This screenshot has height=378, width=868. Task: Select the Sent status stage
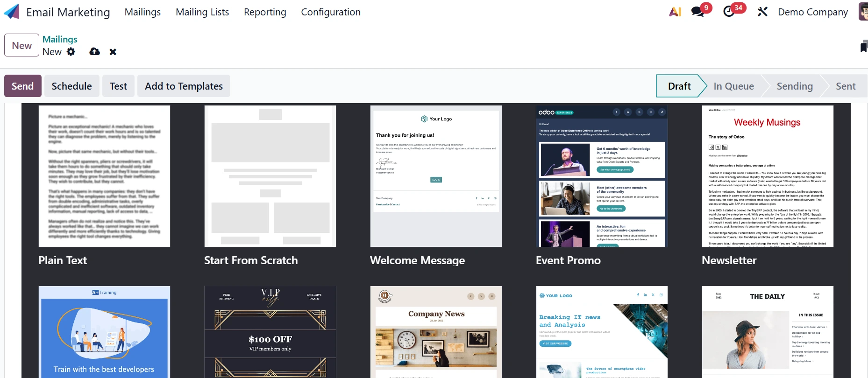tap(846, 86)
